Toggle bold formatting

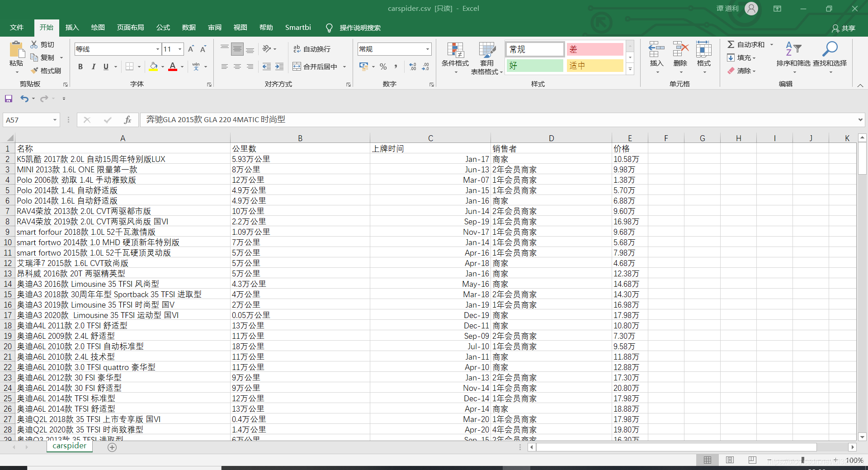80,66
